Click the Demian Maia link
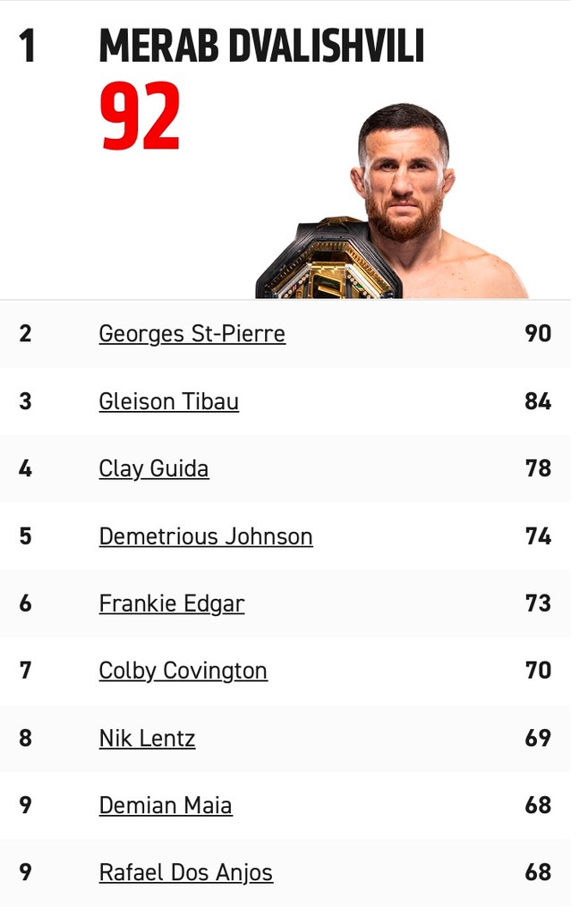 165,805
